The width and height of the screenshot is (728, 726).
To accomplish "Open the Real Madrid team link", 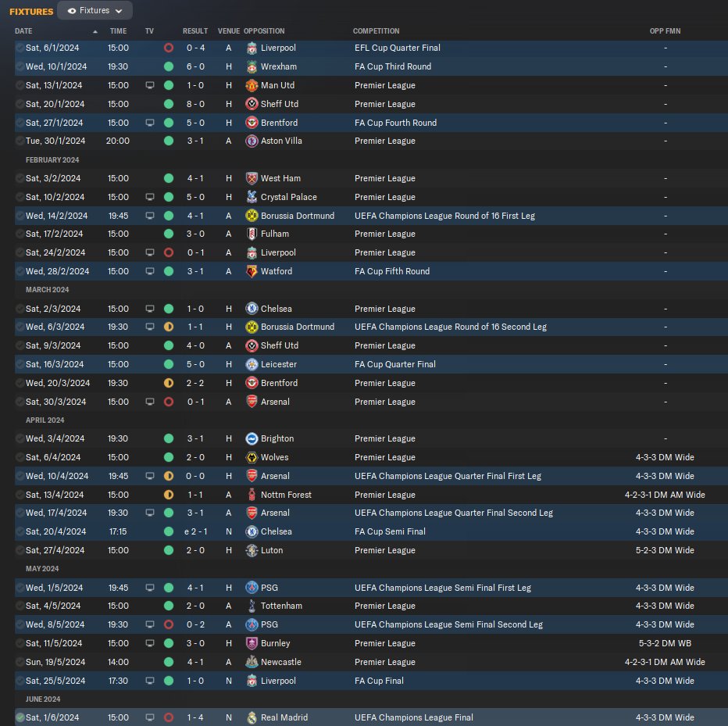I will 284,717.
